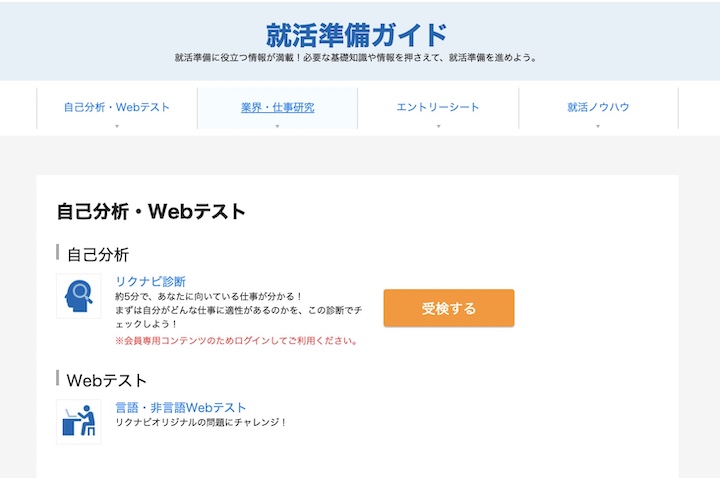Open the 業界・仕事研究 navigation tab
This screenshot has height=478, width=720.
[x=277, y=107]
